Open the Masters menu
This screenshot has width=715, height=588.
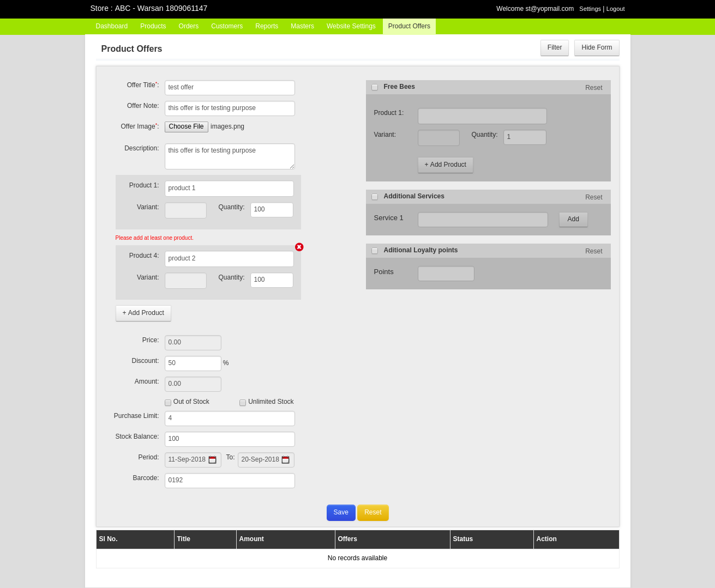[302, 26]
